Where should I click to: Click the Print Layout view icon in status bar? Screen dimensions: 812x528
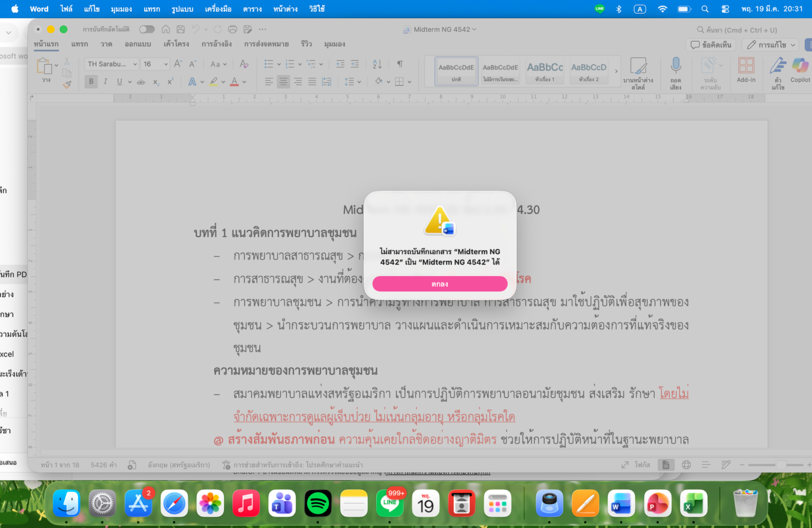(x=666, y=465)
